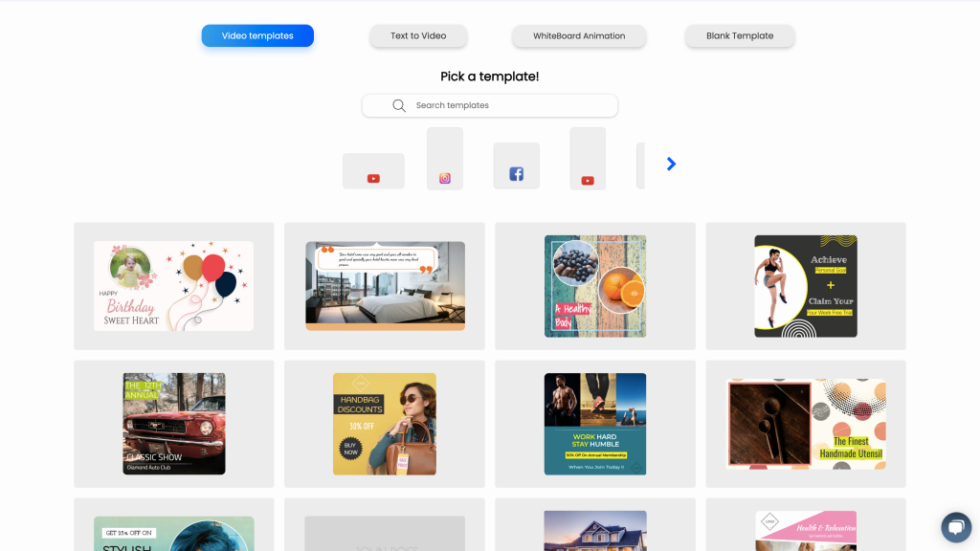Open the chat support bubble
980x551 pixels.
coord(955,527)
